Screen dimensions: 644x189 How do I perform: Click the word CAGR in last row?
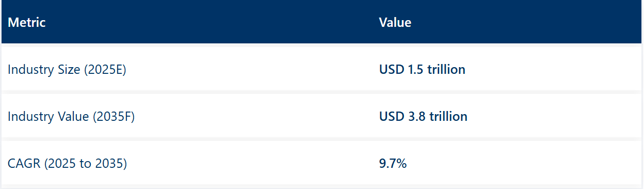pyautogui.click(x=24, y=164)
